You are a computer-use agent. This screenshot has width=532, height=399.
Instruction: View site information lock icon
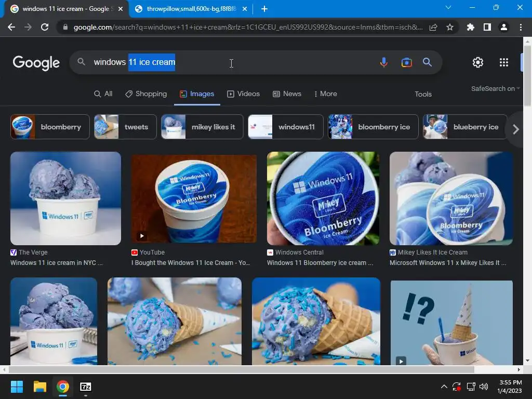pyautogui.click(x=65, y=27)
